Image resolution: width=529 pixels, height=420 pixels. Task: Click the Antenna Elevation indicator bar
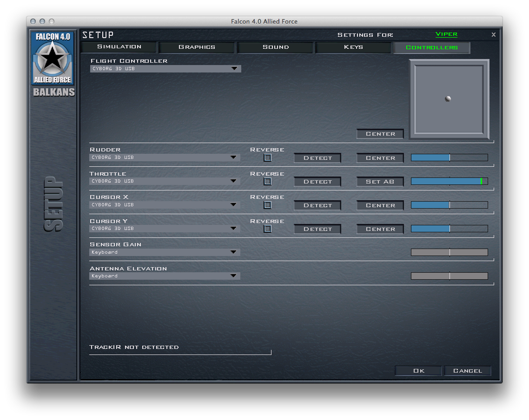click(450, 276)
